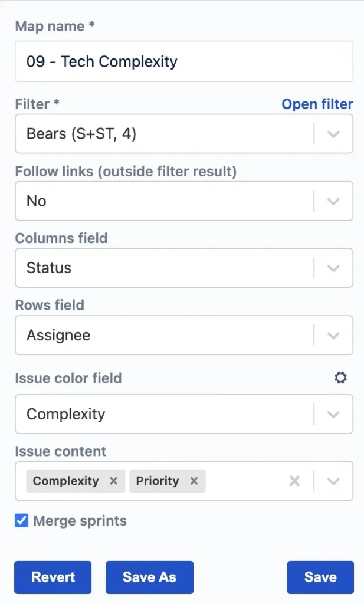Click the Status columns field value
Image resolution: width=364 pixels, height=604 pixels.
pyautogui.click(x=49, y=268)
